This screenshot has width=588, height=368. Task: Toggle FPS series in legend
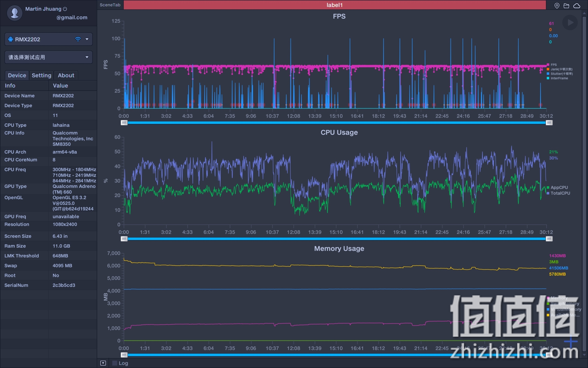552,64
